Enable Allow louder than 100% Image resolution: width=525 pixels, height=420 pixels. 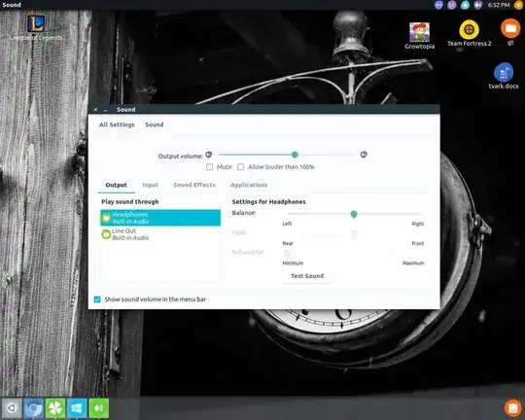coord(241,167)
